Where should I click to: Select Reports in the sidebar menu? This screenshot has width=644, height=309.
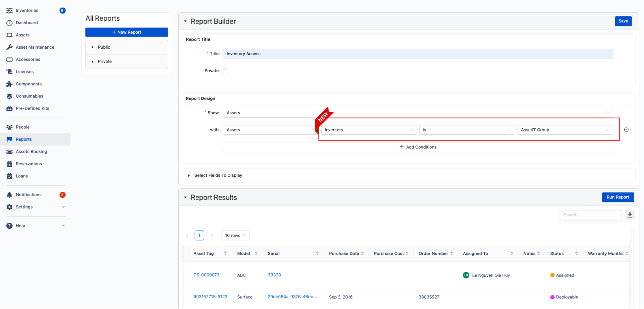pos(24,139)
